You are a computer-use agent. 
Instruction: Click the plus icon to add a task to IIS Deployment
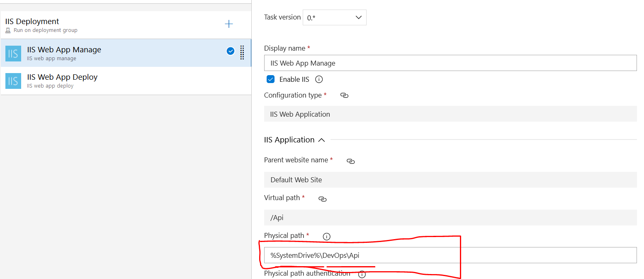[x=228, y=24]
